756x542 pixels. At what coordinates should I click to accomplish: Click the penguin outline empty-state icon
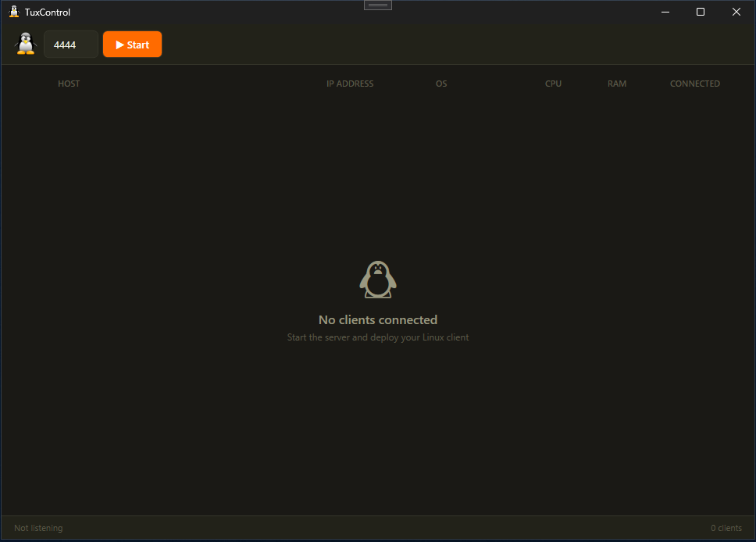tap(378, 280)
